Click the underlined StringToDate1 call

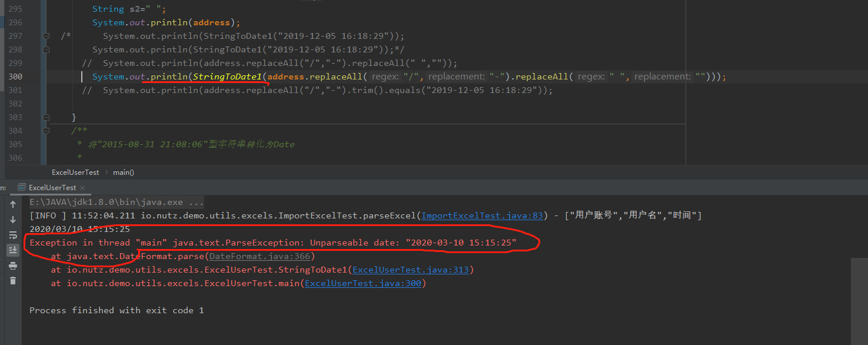228,77
